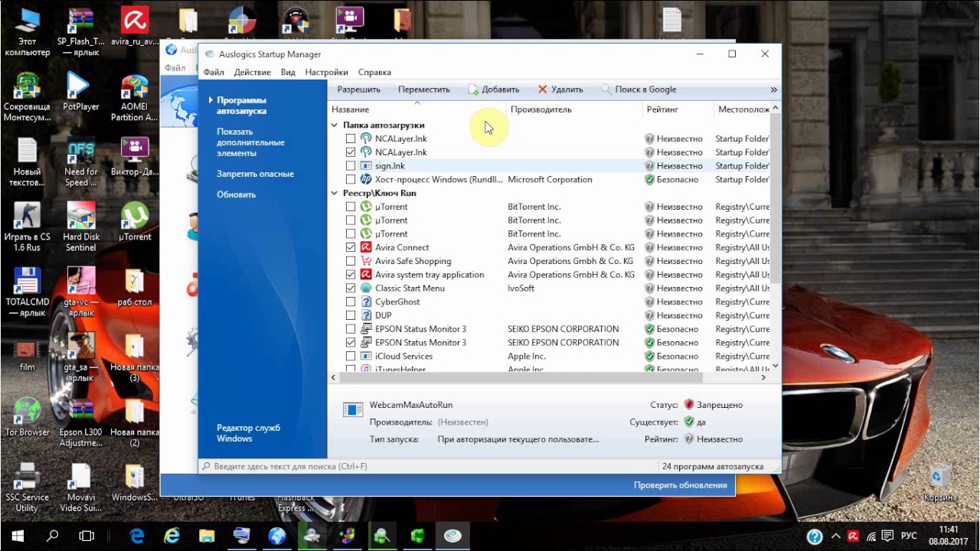Select the Movavi Video Suite icon
This screenshot has height=551, width=980.
(81, 487)
